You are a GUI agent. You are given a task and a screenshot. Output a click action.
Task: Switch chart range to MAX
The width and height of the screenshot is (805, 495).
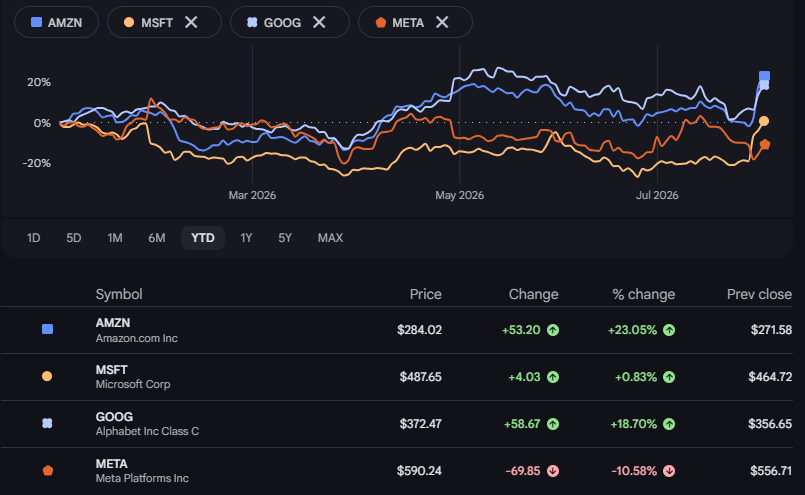pos(330,238)
